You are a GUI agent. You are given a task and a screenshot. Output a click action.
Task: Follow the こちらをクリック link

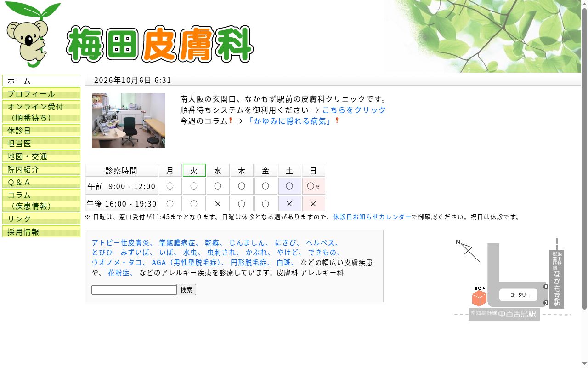[354, 110]
